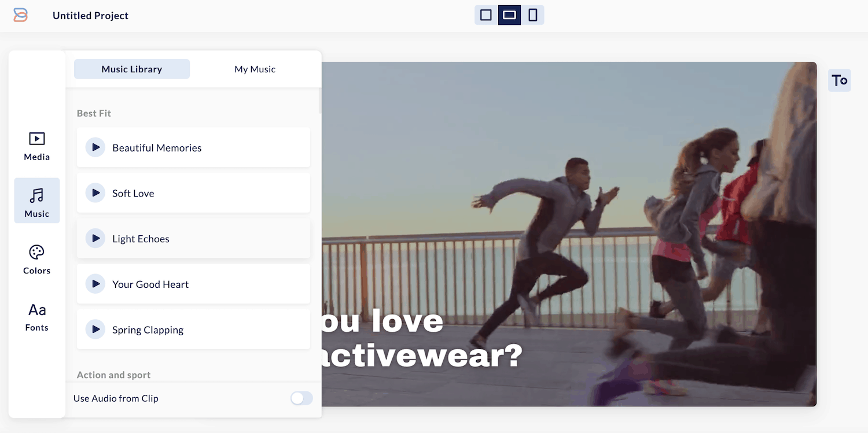Open the Media sidebar panel
This screenshot has width=868, height=433.
(x=37, y=146)
